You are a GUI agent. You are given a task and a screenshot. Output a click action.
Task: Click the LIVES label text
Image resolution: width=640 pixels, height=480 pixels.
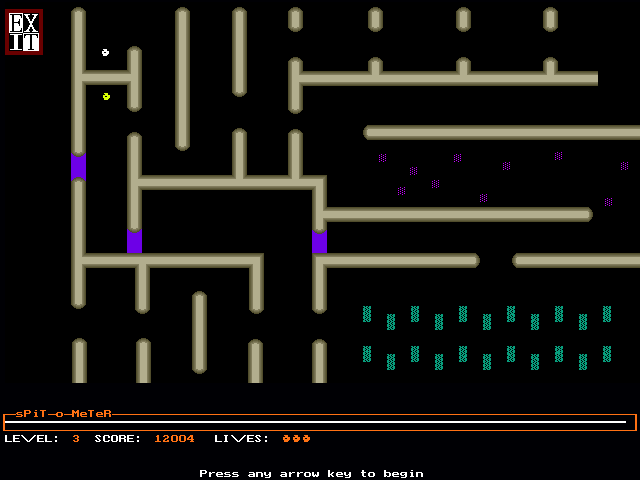coord(241,438)
